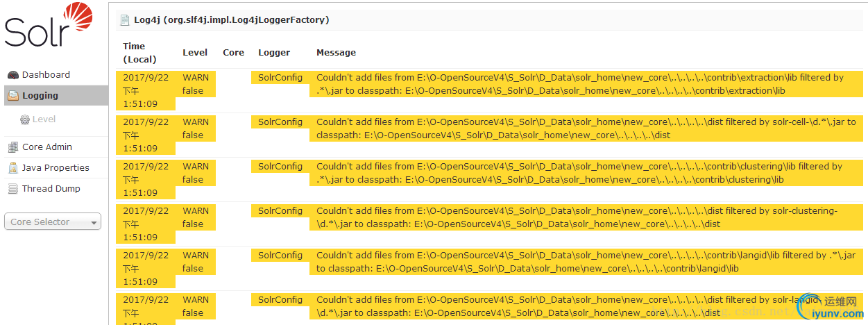Screen dimensions: 868x325
Task: Click SolrConfig logger in contrib\clustering row
Action: pyautogui.click(x=280, y=167)
